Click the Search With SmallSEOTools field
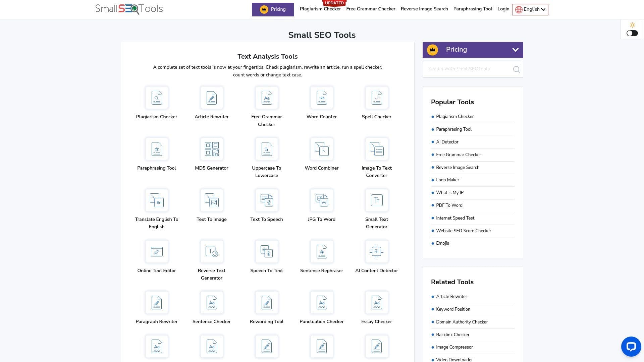 [473, 69]
